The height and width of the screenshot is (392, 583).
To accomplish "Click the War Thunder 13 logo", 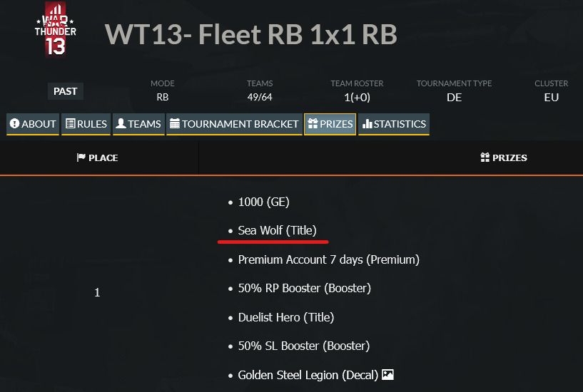I will pos(55,29).
